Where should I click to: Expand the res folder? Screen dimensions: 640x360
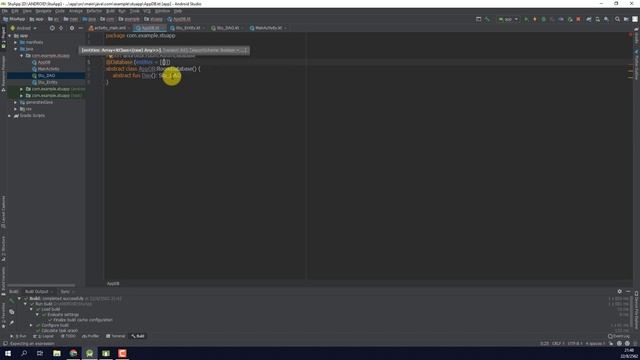tap(16, 109)
